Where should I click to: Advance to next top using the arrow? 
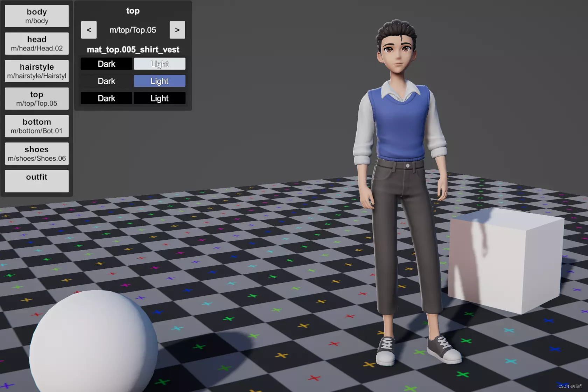[x=177, y=30]
